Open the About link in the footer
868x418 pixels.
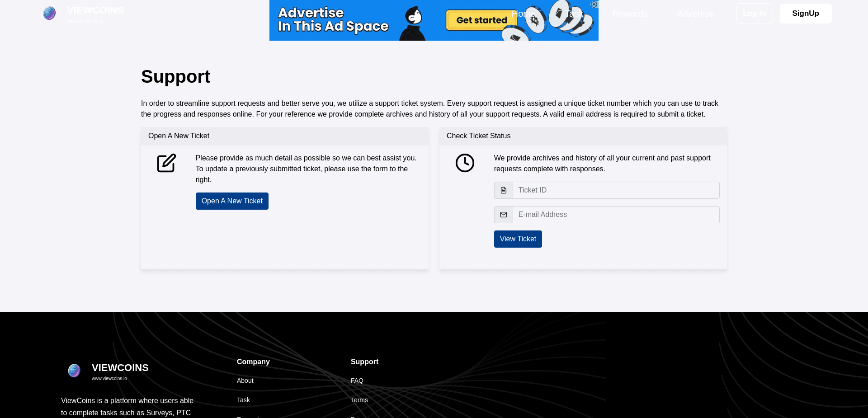[x=245, y=380]
